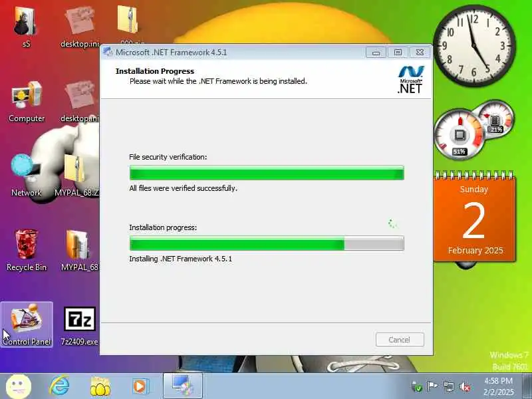Open the Start menu orb
Viewport: 532px width, 399px height.
[x=19, y=386]
